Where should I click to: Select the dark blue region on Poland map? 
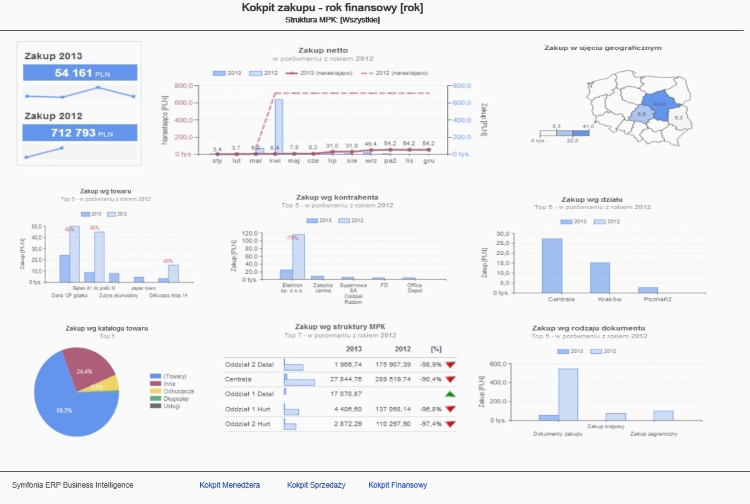tap(656, 103)
